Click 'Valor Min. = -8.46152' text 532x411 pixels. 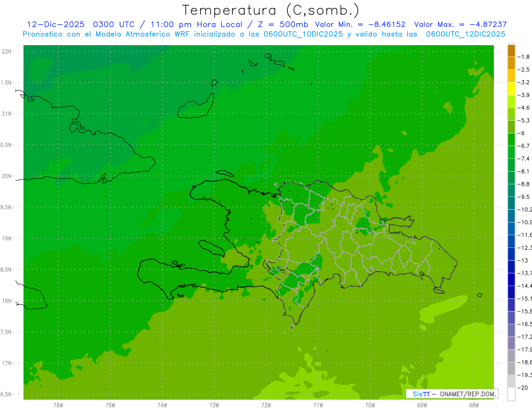pyautogui.click(x=360, y=24)
